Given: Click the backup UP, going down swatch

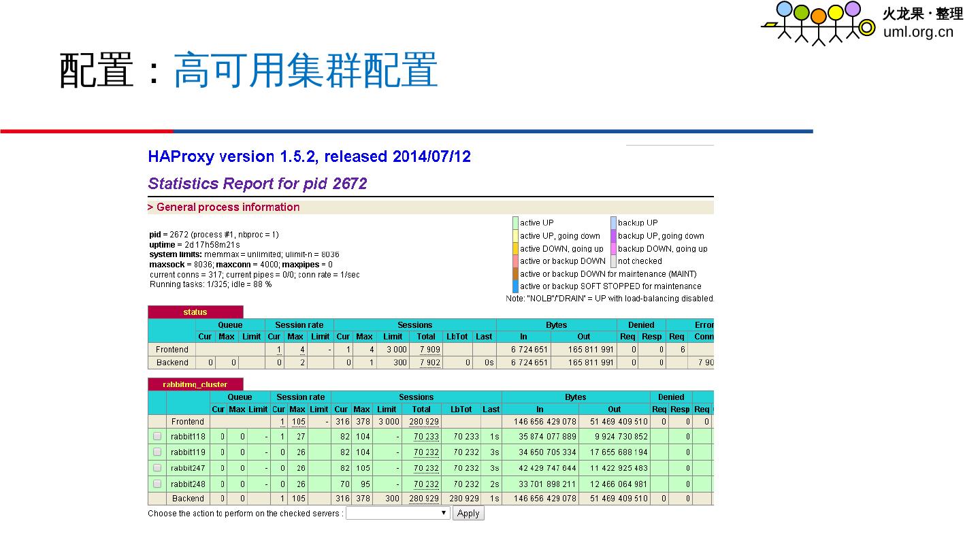Looking at the screenshot, I should tap(613, 236).
